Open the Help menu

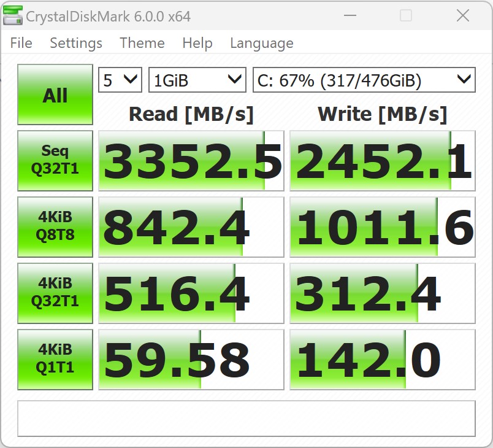[x=197, y=43]
